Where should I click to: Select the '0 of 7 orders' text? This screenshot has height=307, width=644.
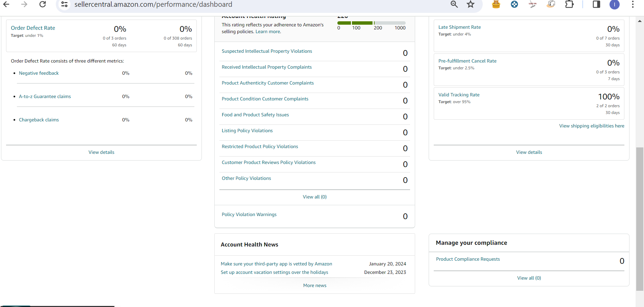(x=608, y=38)
